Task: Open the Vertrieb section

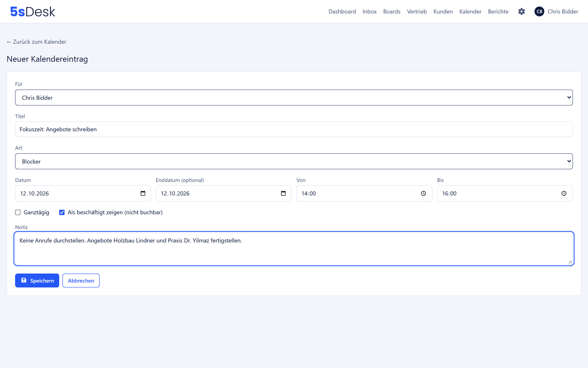Action: pos(417,11)
